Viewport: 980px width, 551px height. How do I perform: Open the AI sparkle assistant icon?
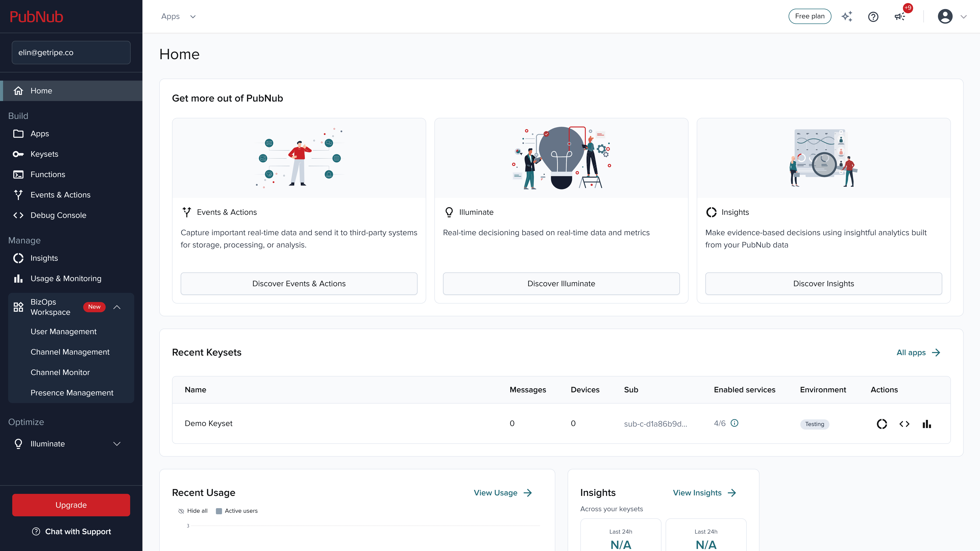pos(847,16)
